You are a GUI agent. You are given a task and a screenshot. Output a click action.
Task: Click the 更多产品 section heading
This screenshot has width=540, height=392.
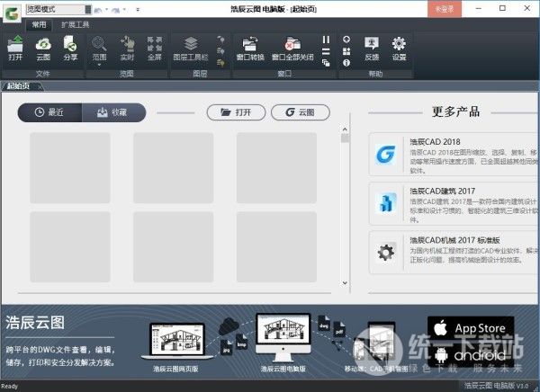455,111
